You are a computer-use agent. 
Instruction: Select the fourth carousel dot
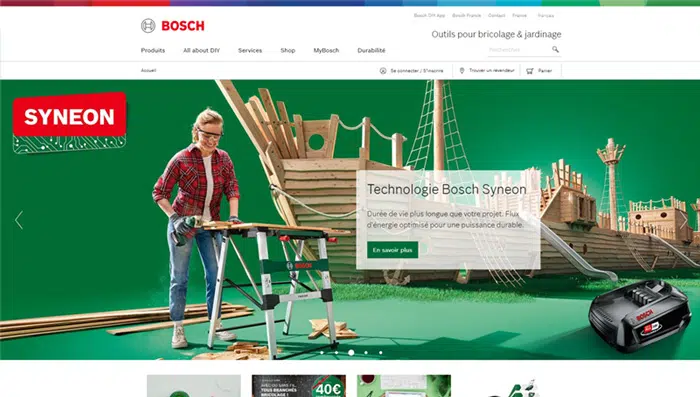366,353
